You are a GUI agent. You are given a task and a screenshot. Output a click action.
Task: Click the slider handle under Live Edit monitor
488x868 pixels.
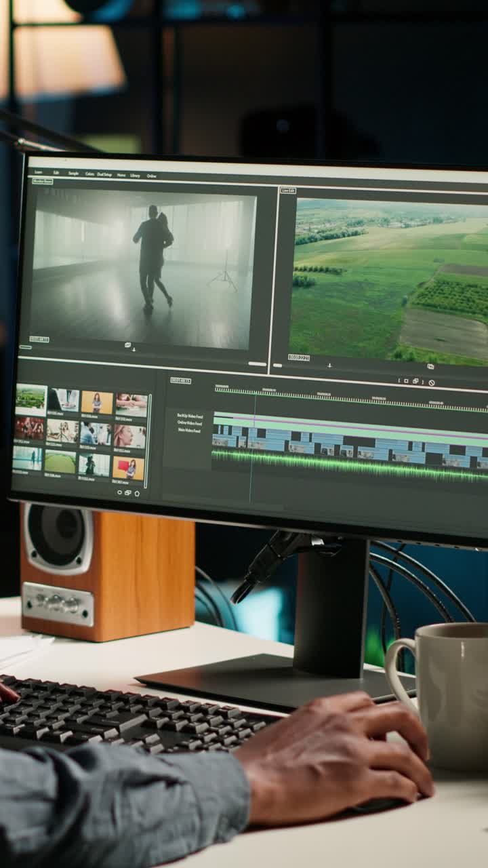pos(277,366)
